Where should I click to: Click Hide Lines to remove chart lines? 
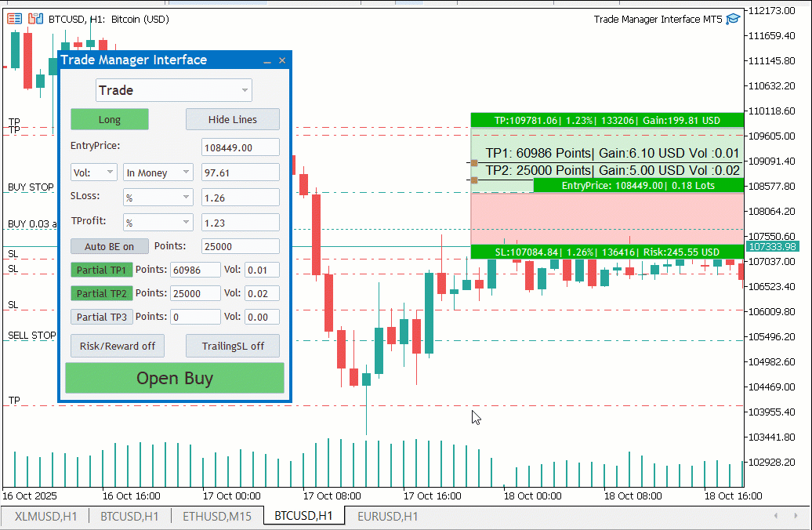232,119
